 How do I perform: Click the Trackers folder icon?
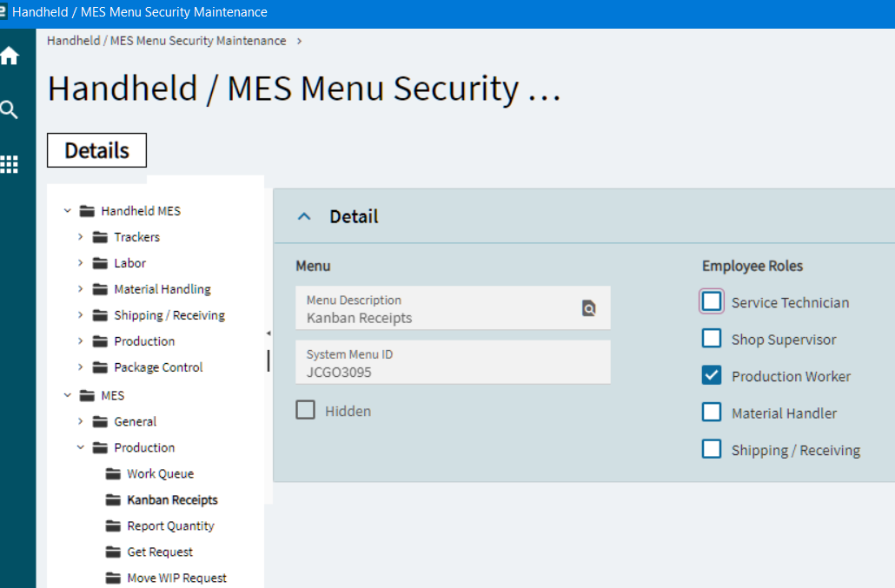tap(100, 237)
